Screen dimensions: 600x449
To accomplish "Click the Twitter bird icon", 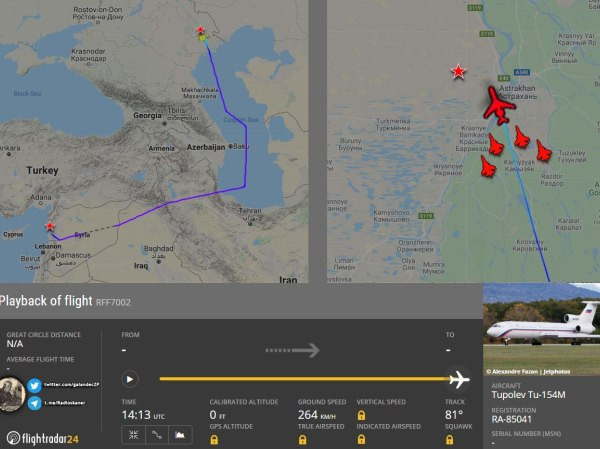I will (35, 385).
